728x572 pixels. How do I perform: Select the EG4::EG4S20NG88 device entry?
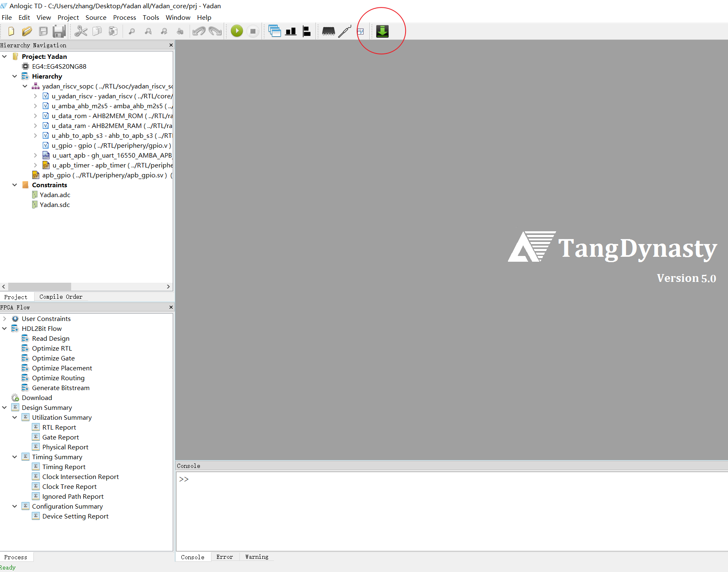[x=59, y=66]
